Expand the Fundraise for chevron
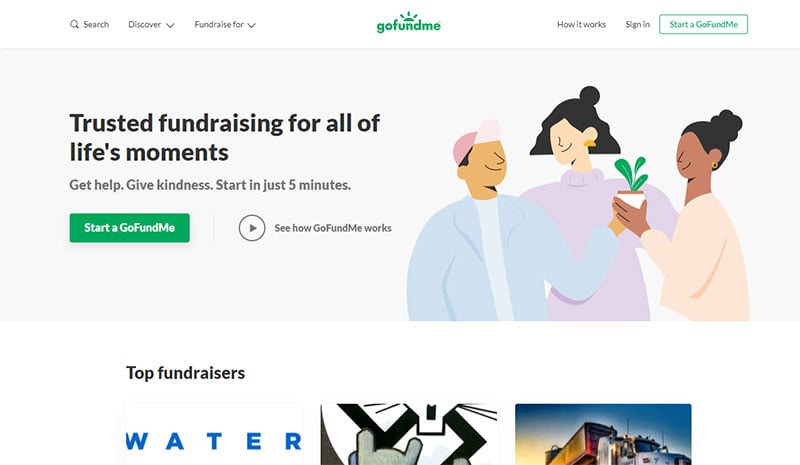 (252, 25)
